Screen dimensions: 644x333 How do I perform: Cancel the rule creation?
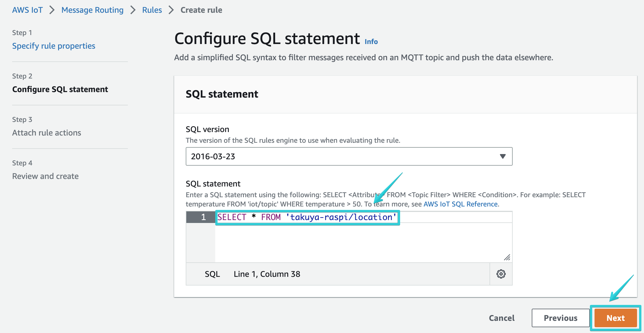502,318
